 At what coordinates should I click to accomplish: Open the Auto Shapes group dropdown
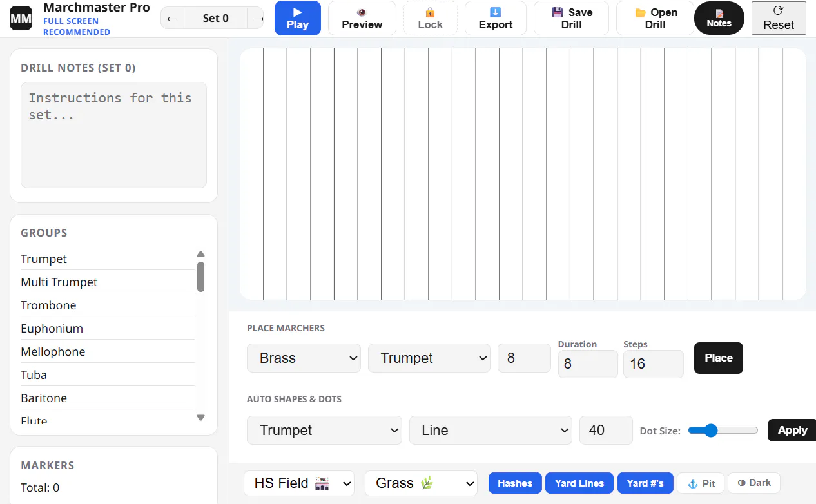click(x=324, y=430)
